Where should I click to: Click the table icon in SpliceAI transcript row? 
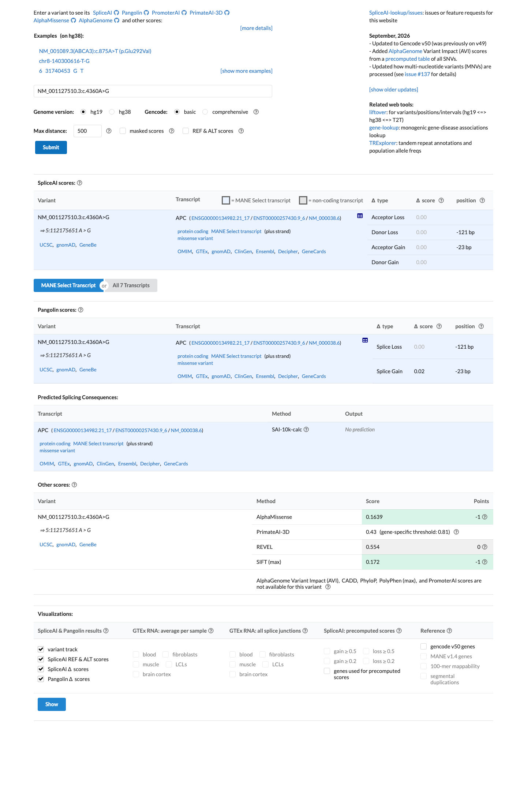point(360,216)
